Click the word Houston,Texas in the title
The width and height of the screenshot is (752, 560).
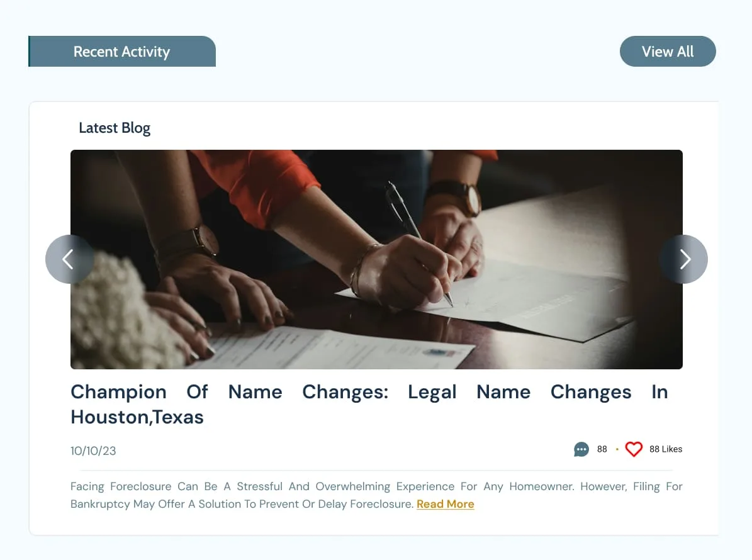pyautogui.click(x=137, y=417)
